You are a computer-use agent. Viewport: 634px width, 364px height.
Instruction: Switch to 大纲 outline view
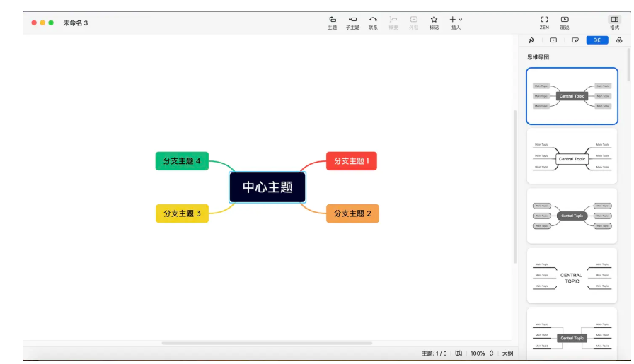[x=507, y=353]
